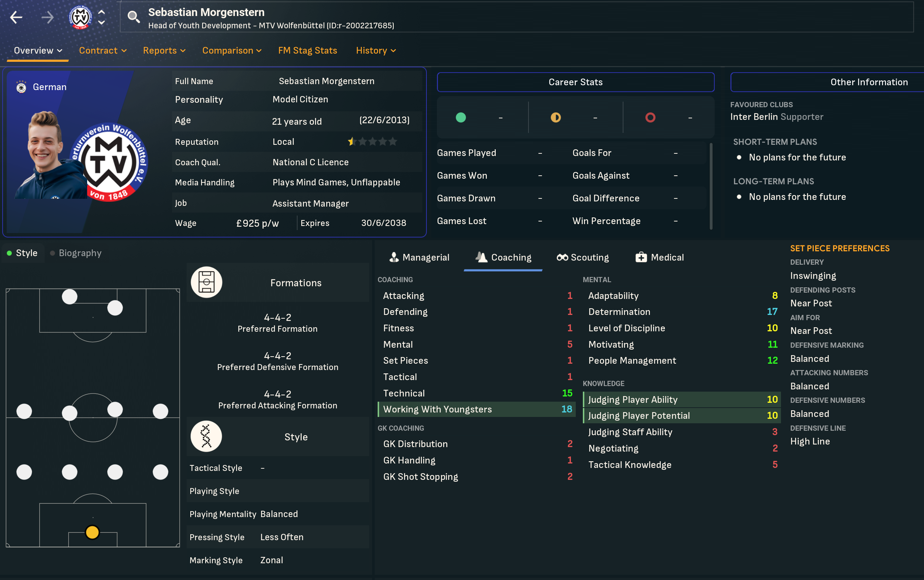Open the Medical attributes tab
Viewport: 924px width, 580px height.
(659, 257)
